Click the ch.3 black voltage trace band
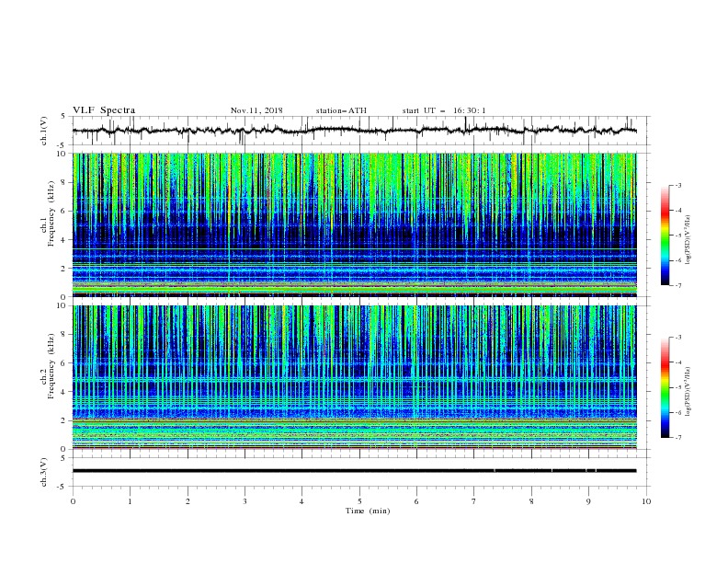Screen dimensions: 728x563 (354, 471)
